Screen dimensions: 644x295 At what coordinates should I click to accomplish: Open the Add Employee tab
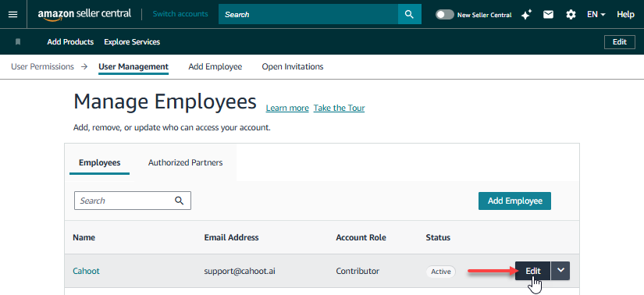click(x=215, y=66)
